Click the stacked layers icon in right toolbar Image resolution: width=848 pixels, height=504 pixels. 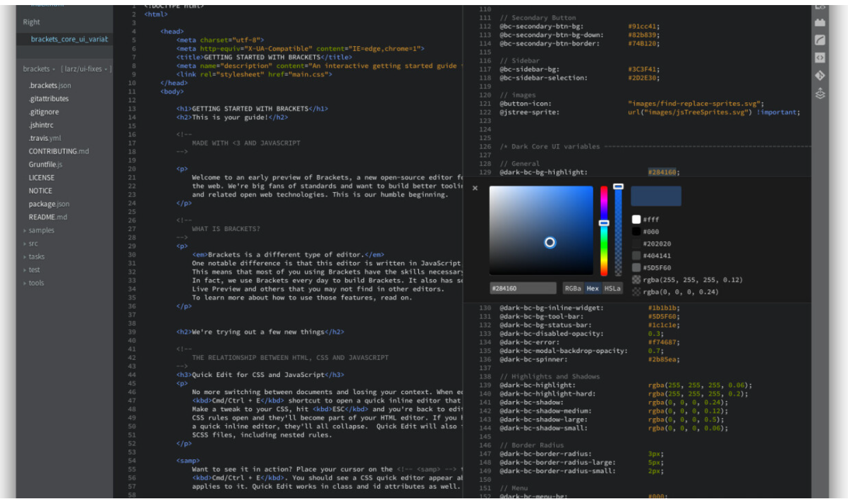coord(820,93)
